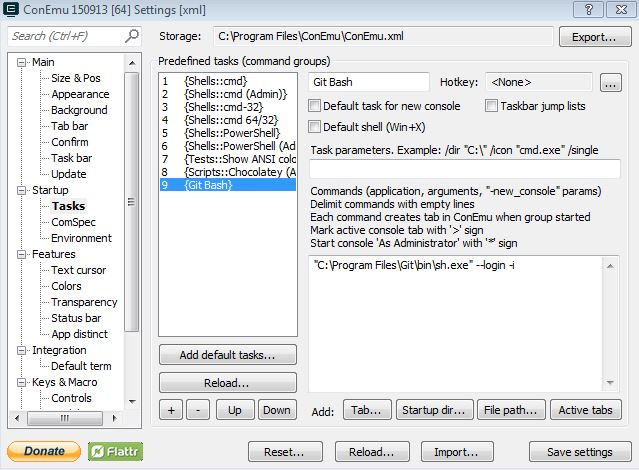The height and width of the screenshot is (470, 639).
Task: Click Reset... button
Action: coord(284,452)
